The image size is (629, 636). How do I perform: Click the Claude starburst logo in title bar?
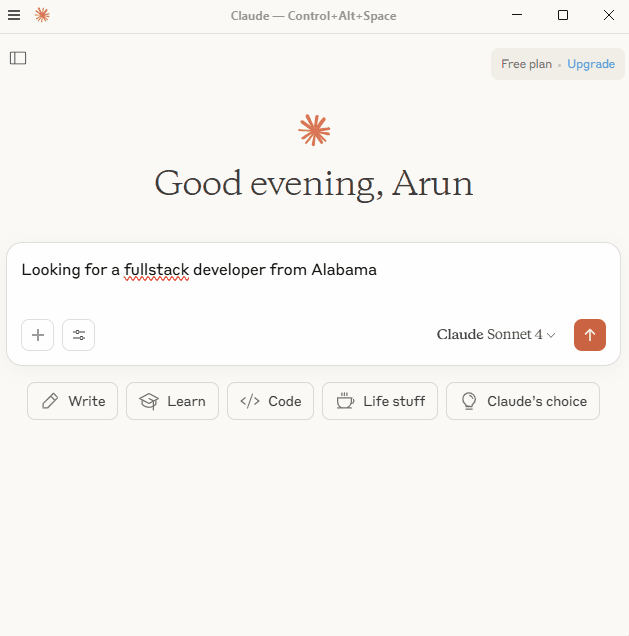pos(42,15)
